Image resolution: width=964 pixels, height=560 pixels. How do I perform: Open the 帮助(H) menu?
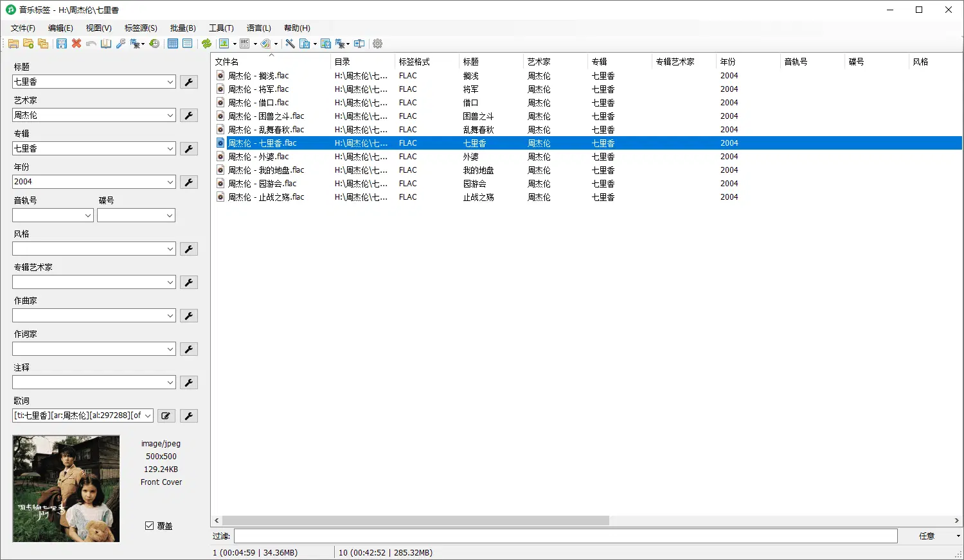pyautogui.click(x=297, y=28)
